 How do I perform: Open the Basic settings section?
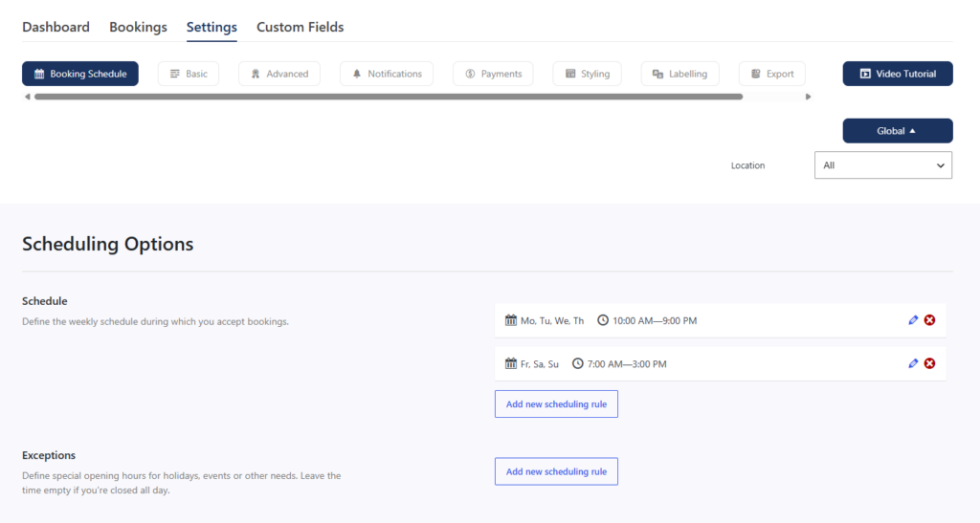(x=189, y=74)
